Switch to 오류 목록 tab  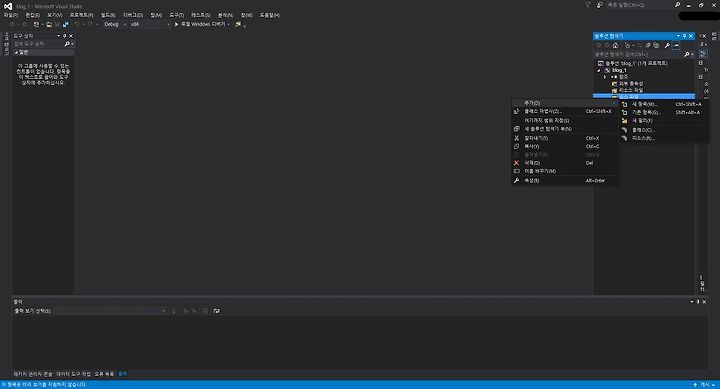click(104, 374)
